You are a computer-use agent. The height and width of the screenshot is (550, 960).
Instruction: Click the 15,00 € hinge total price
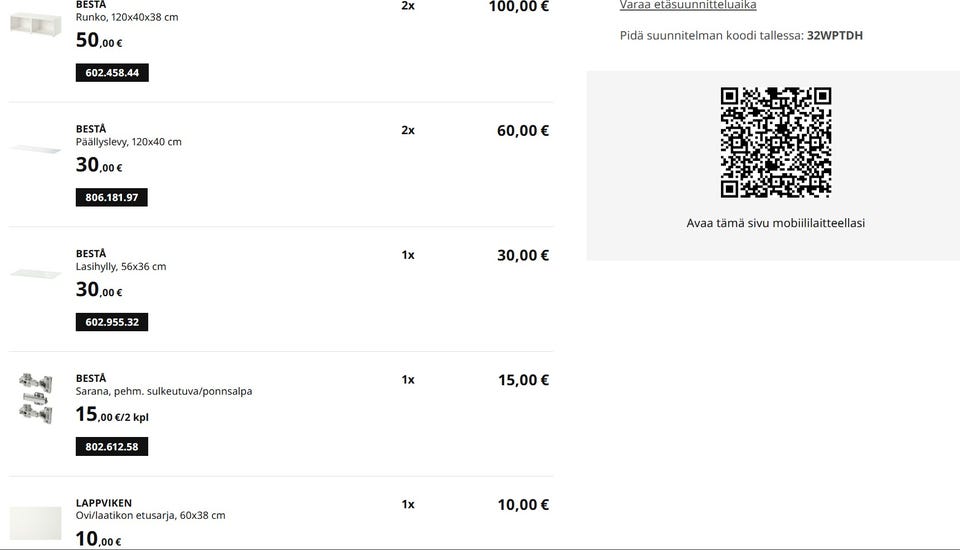point(523,380)
